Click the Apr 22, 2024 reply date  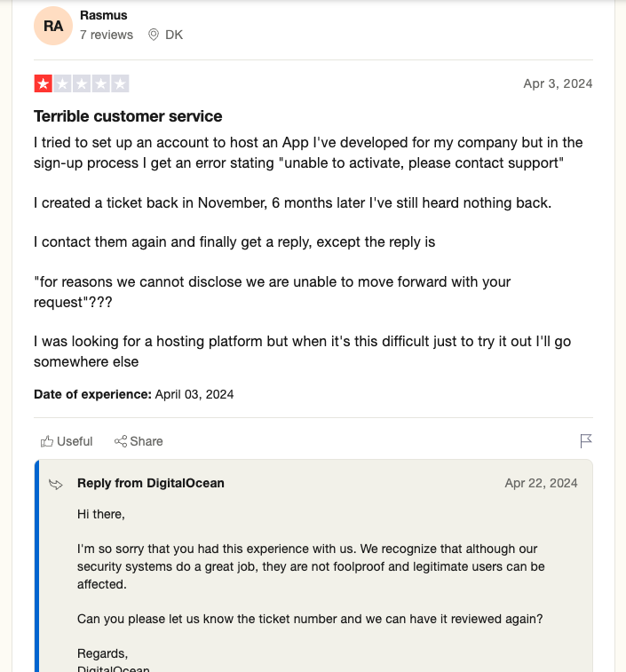pos(541,483)
